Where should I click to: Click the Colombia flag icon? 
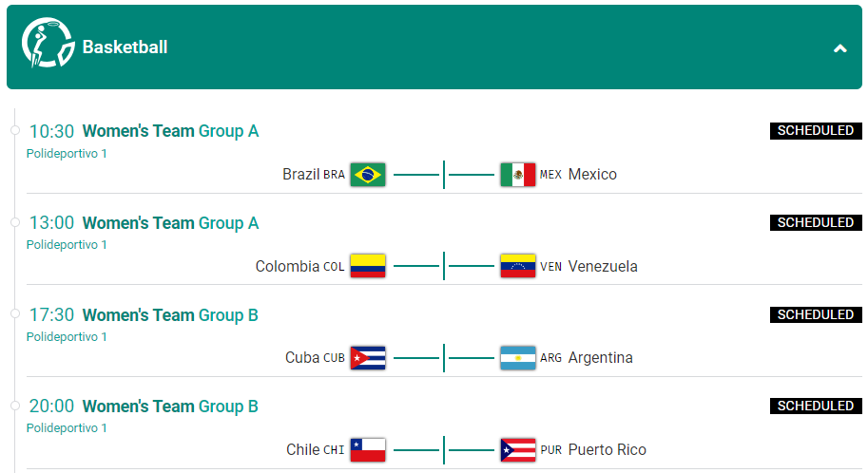click(368, 266)
